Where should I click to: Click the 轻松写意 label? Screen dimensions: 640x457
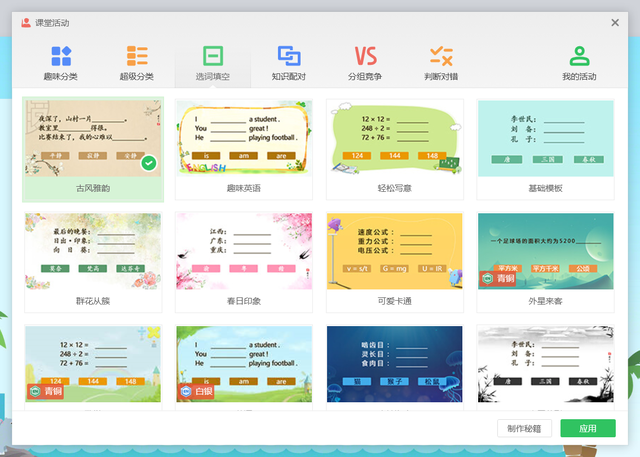(395, 189)
